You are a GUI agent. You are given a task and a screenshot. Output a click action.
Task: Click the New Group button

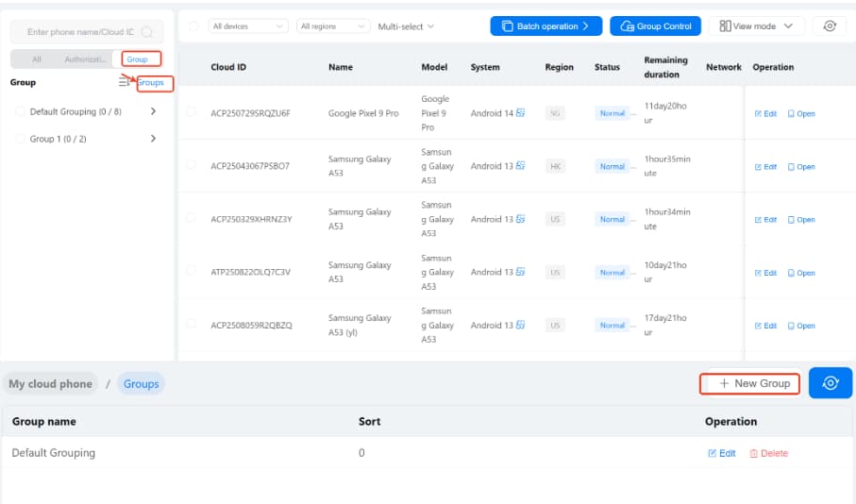750,383
